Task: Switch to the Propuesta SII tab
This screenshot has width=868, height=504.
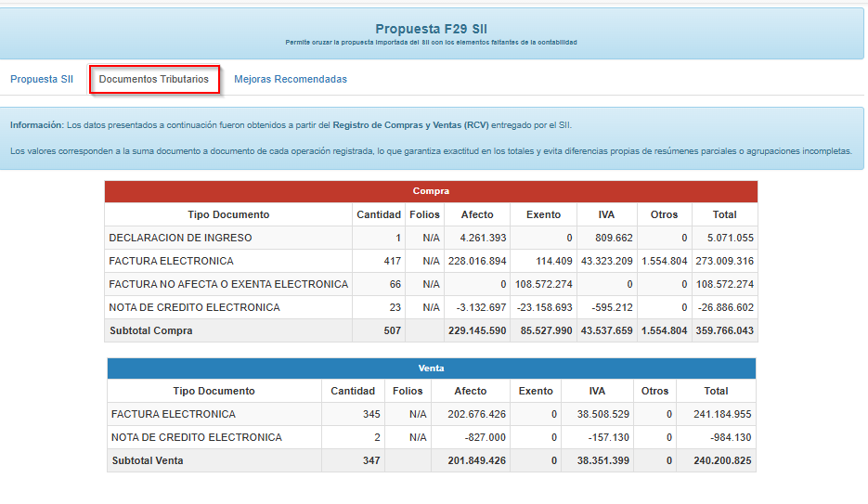Action: pos(42,79)
